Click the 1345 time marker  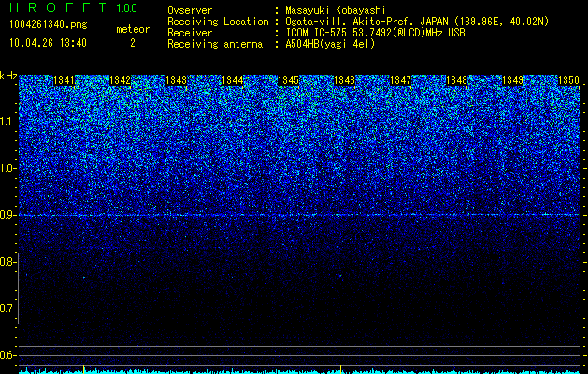point(288,80)
